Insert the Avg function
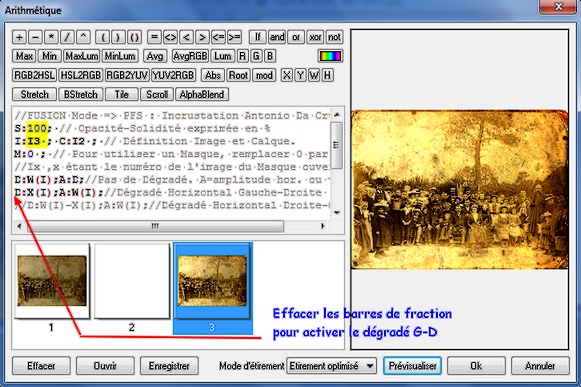The width and height of the screenshot is (581, 387). click(155, 56)
